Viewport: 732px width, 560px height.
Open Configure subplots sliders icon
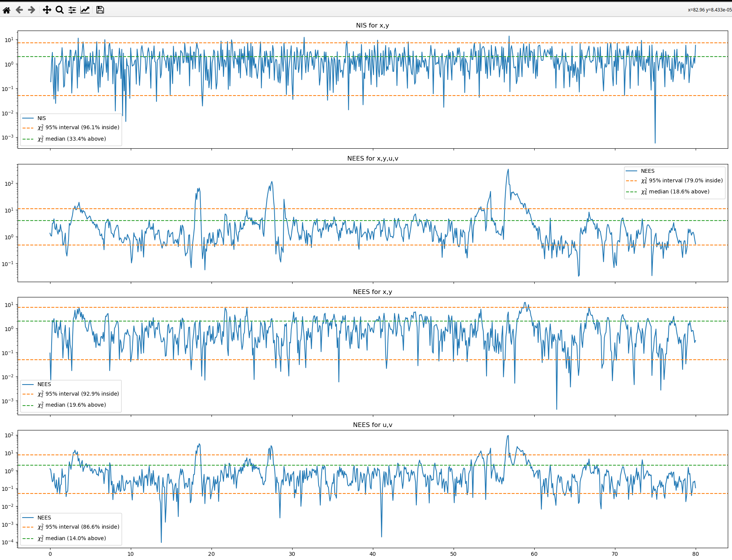[72, 10]
